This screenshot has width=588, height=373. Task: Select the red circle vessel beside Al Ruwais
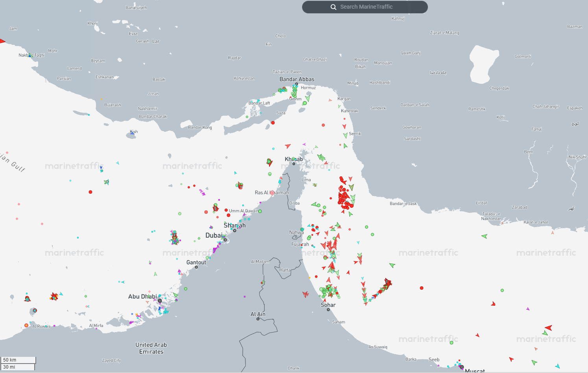pos(26,325)
